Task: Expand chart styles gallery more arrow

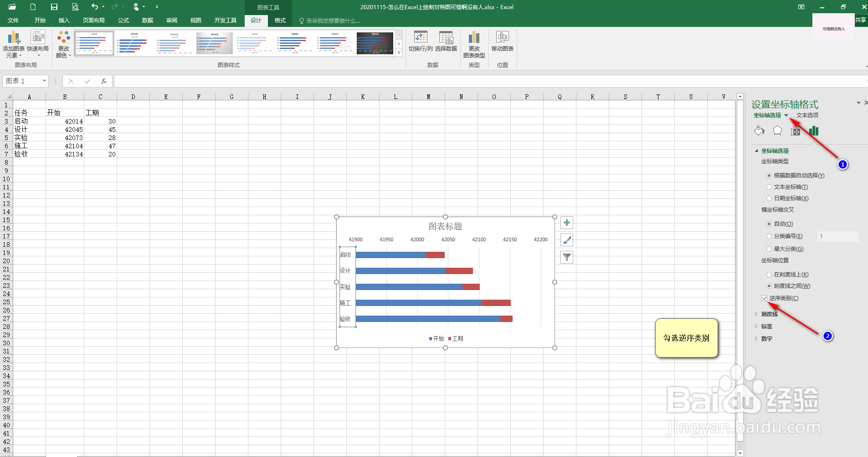Action: tap(399, 53)
